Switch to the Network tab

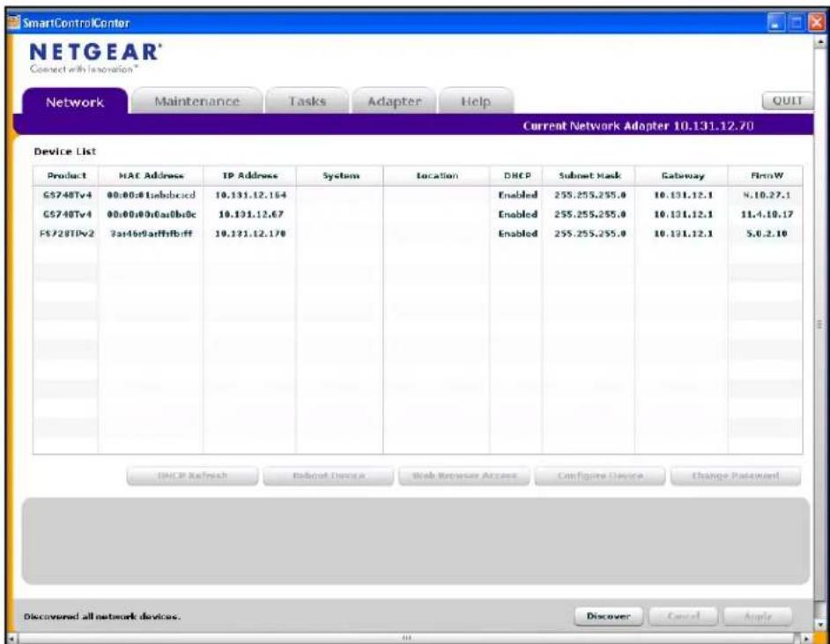(75, 101)
